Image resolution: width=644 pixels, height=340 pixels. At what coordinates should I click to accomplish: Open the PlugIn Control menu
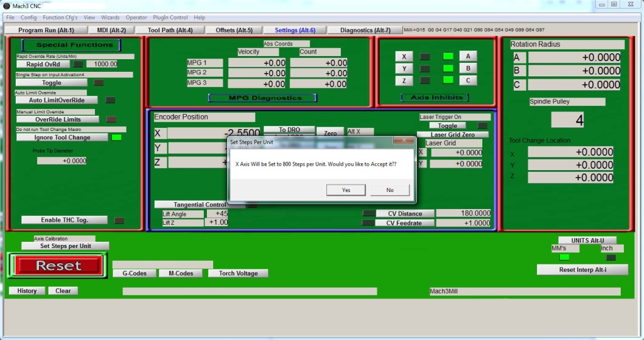170,17
